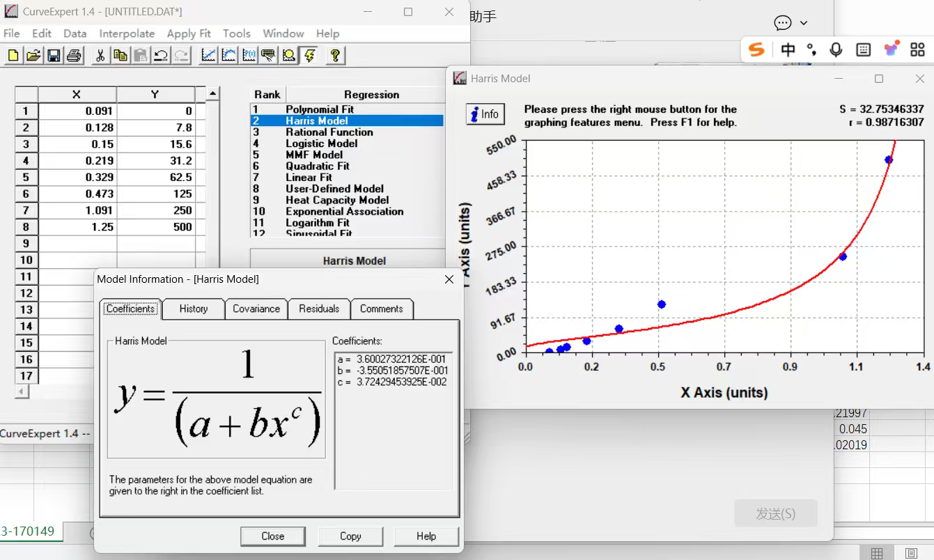Screen dimensions: 934x560
Task: Save data using the floppy disk icon
Action: (54, 56)
